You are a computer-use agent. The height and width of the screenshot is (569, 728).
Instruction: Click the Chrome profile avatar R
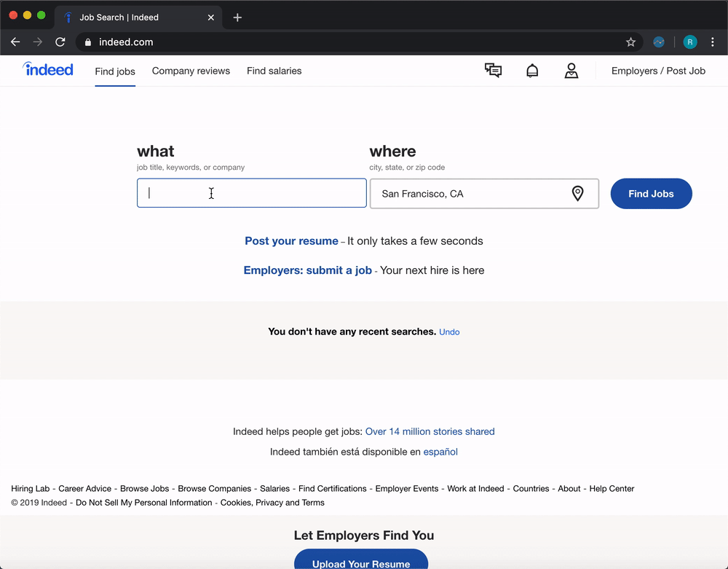pos(690,42)
